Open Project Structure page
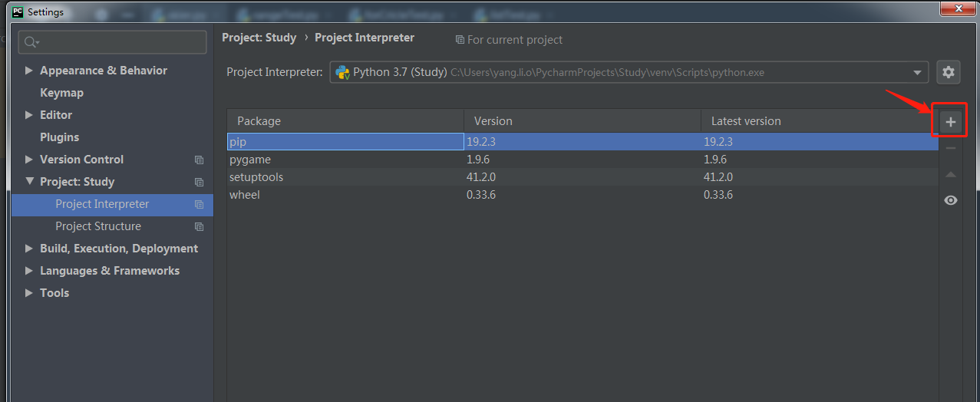This screenshot has width=980, height=402. point(98,226)
